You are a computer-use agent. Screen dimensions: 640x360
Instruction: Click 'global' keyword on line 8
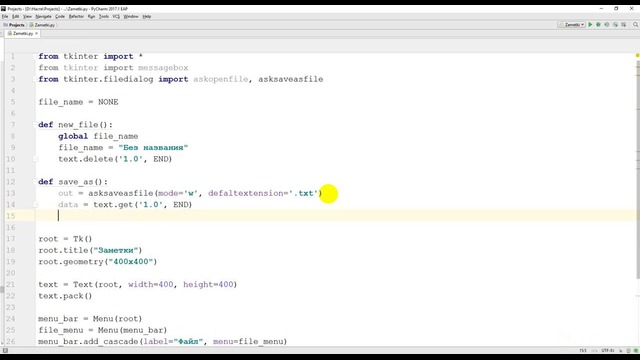tap(73, 136)
